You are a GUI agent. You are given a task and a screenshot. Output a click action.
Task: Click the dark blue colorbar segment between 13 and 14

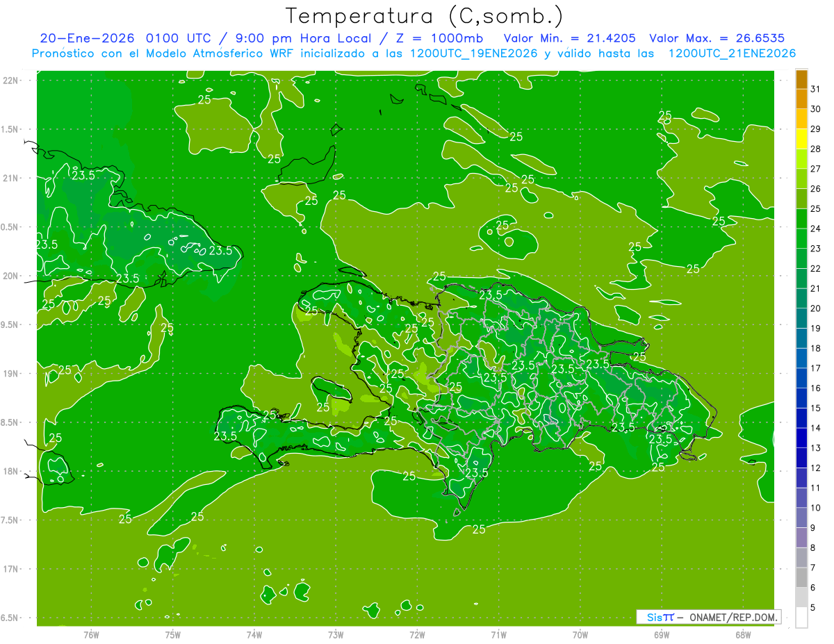[x=801, y=438]
